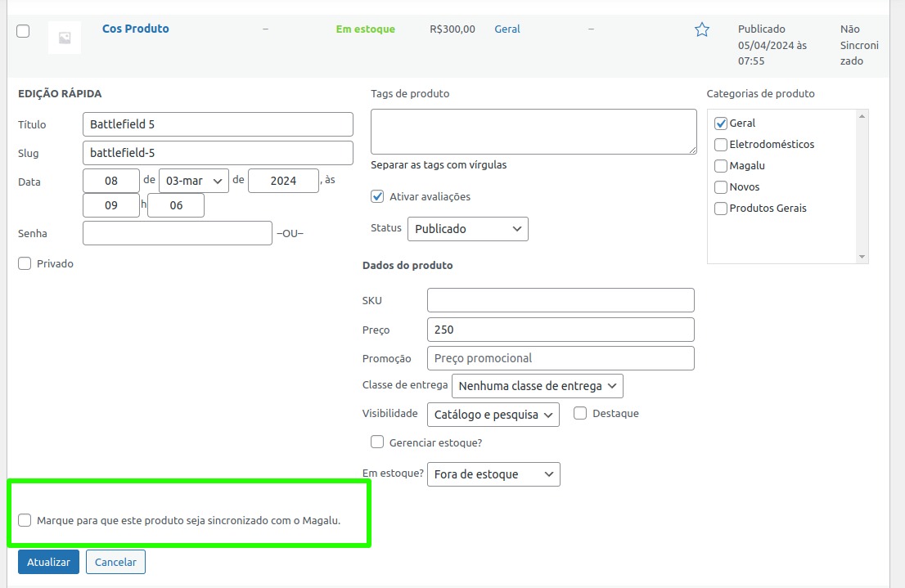Click the Cos Produto placeholder thumbnail image

tap(65, 38)
